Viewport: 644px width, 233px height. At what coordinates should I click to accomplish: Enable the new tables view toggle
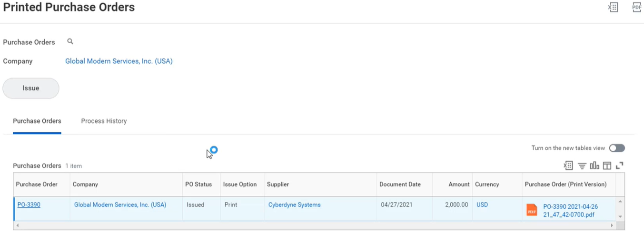tap(617, 148)
